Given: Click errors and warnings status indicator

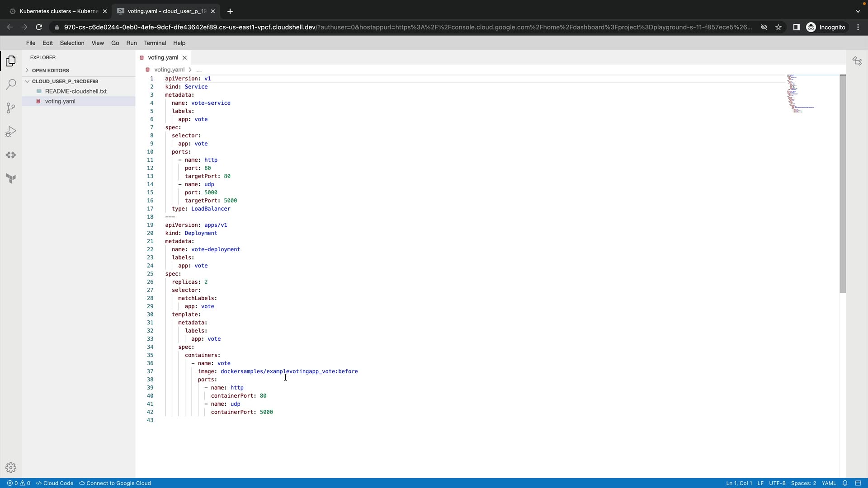Looking at the screenshot, I should click(19, 483).
